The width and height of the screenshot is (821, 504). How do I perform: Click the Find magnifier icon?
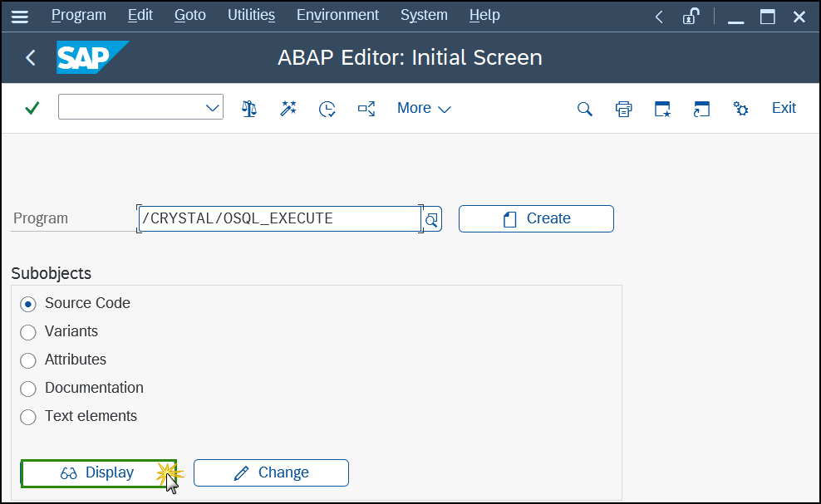pos(585,109)
